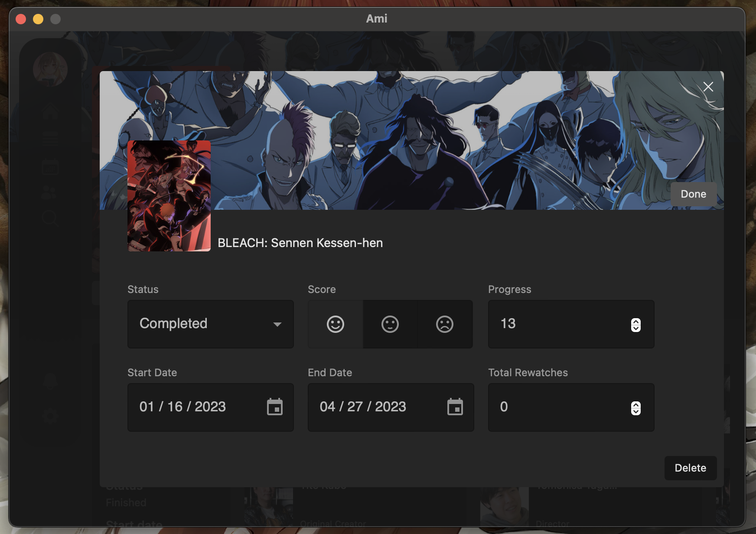The height and width of the screenshot is (534, 756).
Task: Click the End Date label
Action: click(x=330, y=373)
